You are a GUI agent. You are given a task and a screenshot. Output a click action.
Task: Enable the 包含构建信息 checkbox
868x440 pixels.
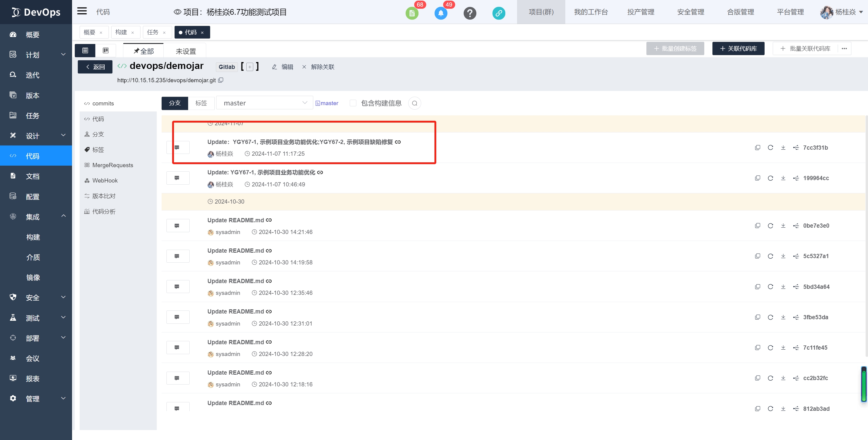(353, 103)
